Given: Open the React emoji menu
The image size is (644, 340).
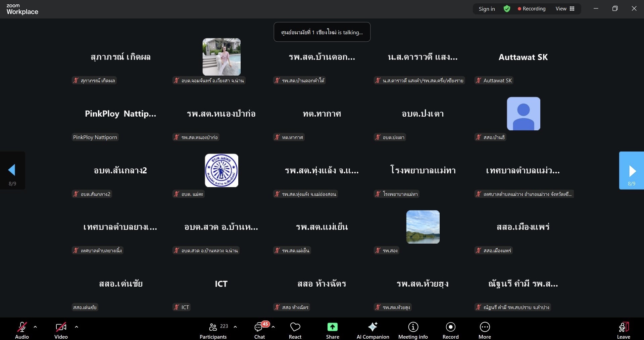Looking at the screenshot, I should (x=295, y=330).
